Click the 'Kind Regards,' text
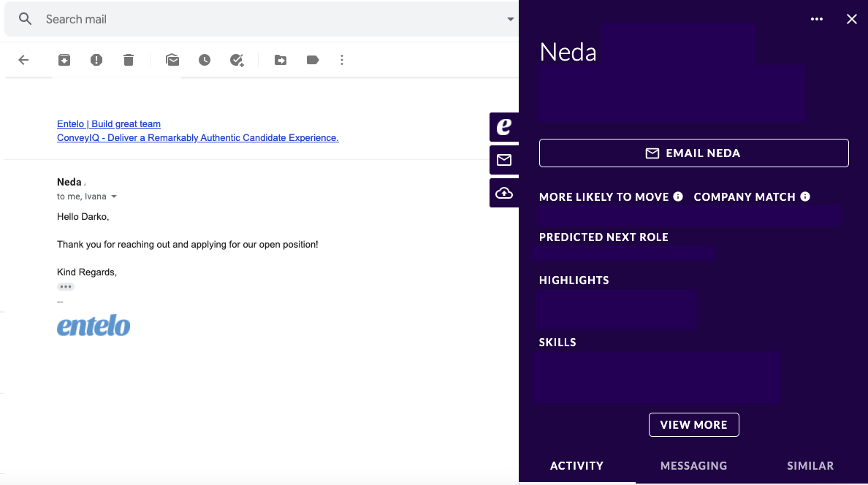 pyautogui.click(x=87, y=272)
